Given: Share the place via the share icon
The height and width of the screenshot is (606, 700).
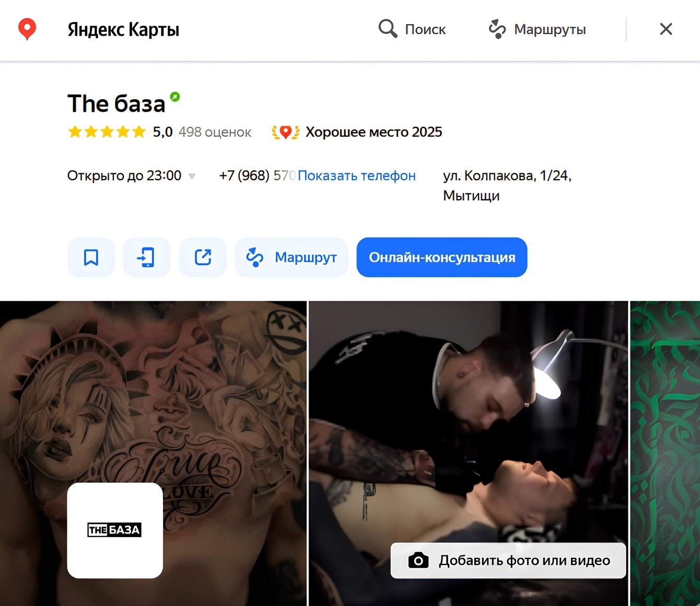Looking at the screenshot, I should point(203,257).
